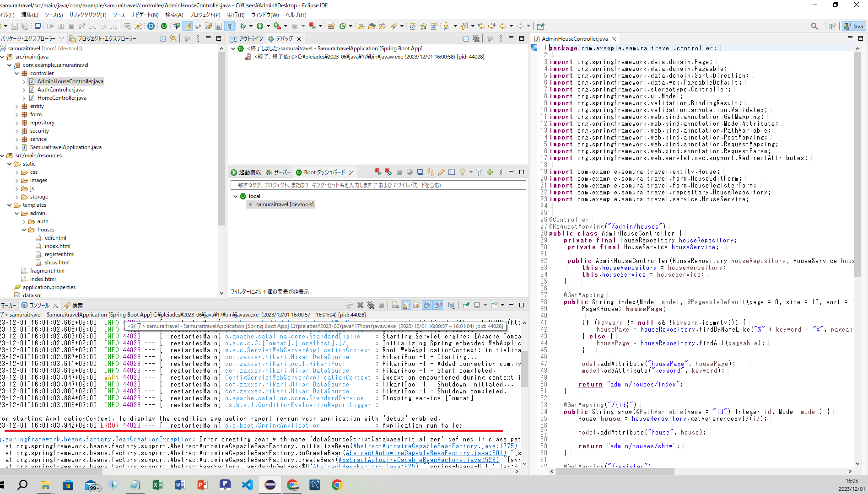Click Pin Console icon
The width and height of the screenshot is (868, 494).
(466, 305)
